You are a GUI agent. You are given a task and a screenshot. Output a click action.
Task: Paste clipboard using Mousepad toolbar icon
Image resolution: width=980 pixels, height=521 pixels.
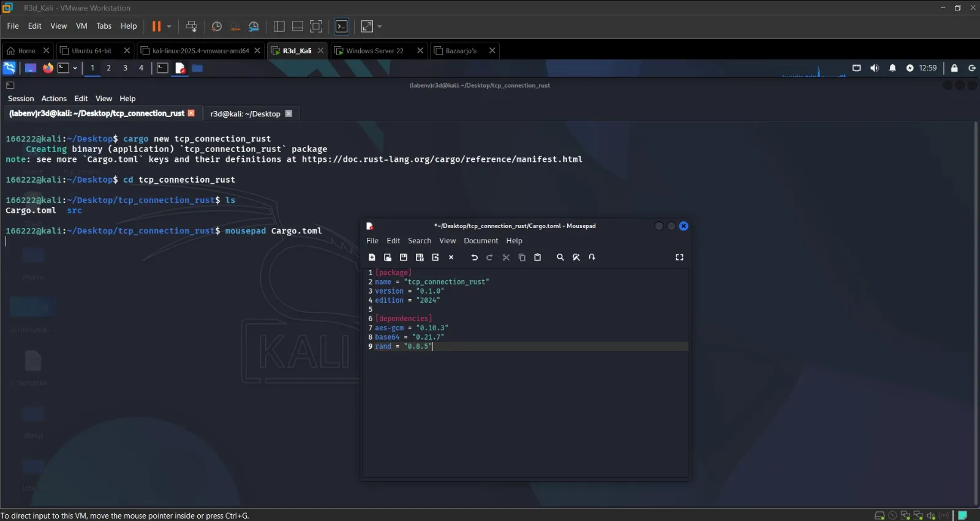[x=538, y=257]
